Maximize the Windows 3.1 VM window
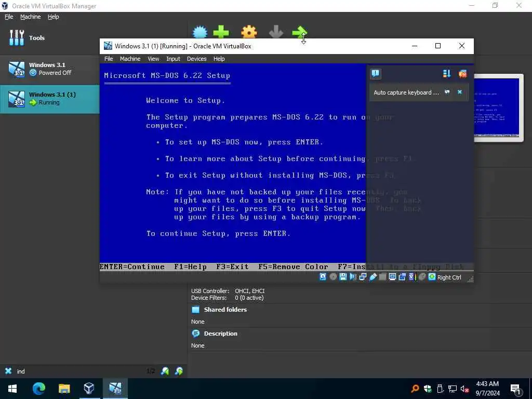This screenshot has width=532, height=399. click(437, 46)
